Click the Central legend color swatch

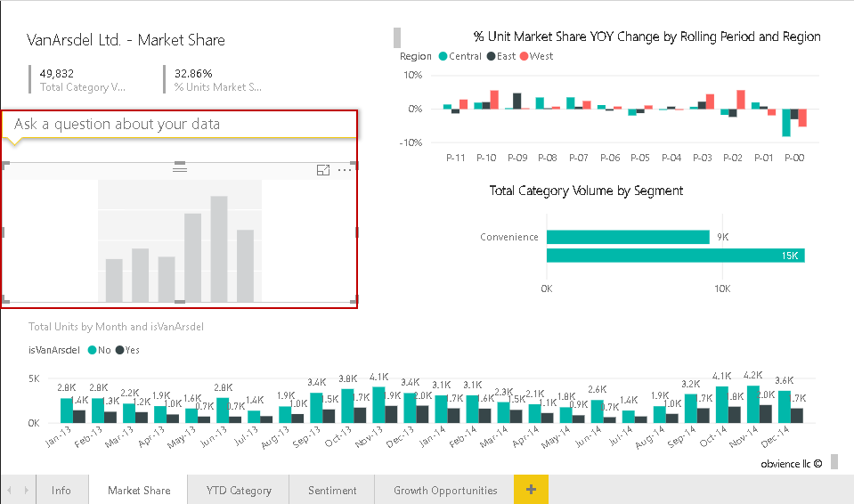click(x=443, y=57)
